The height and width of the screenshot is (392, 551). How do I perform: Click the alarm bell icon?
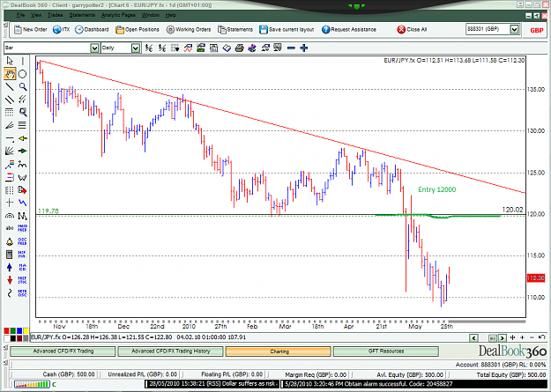pos(10,241)
